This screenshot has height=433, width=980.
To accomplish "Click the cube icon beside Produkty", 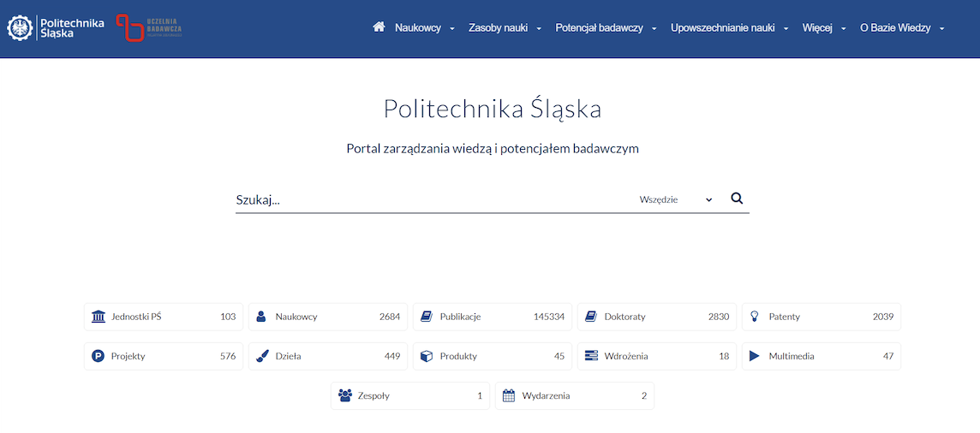I will click(427, 356).
